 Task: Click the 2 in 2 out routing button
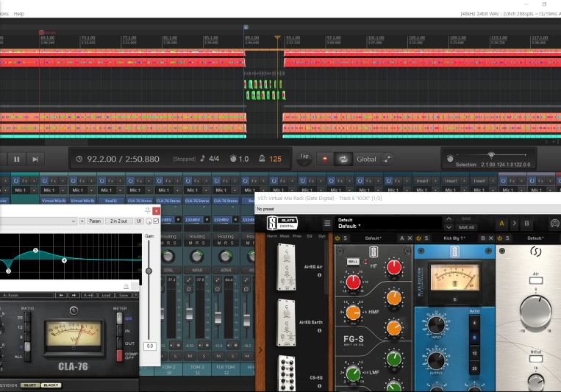(119, 221)
